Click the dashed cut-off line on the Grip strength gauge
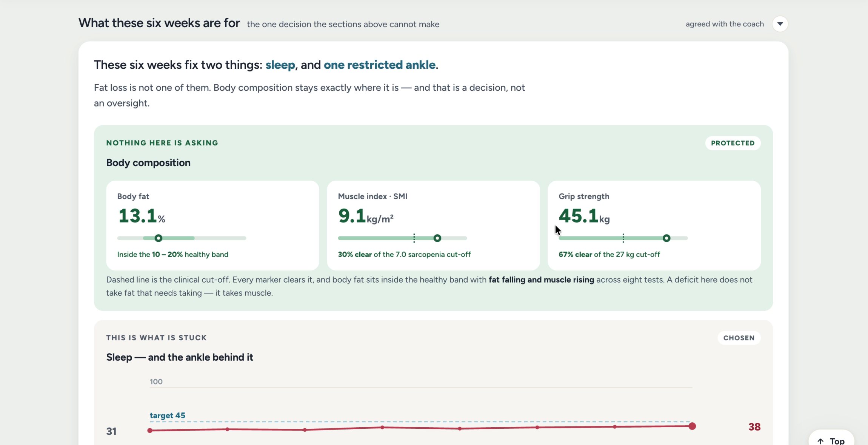Image resolution: width=868 pixels, height=445 pixels. click(623, 238)
